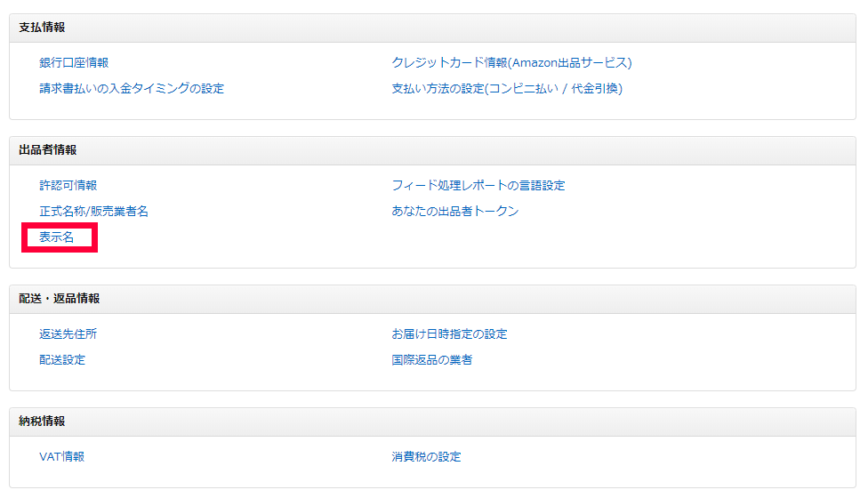Click the 国際返品の業者 link
The height and width of the screenshot is (498, 868).
pos(431,359)
